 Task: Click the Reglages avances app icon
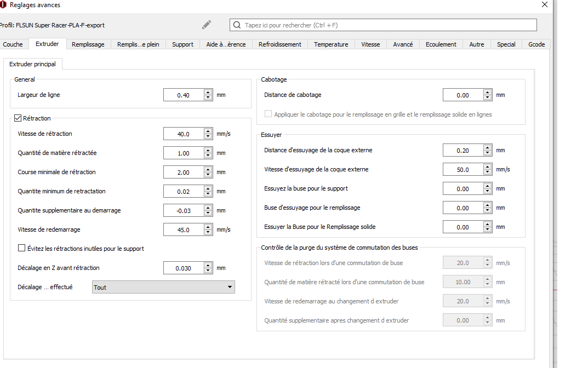click(x=4, y=4)
